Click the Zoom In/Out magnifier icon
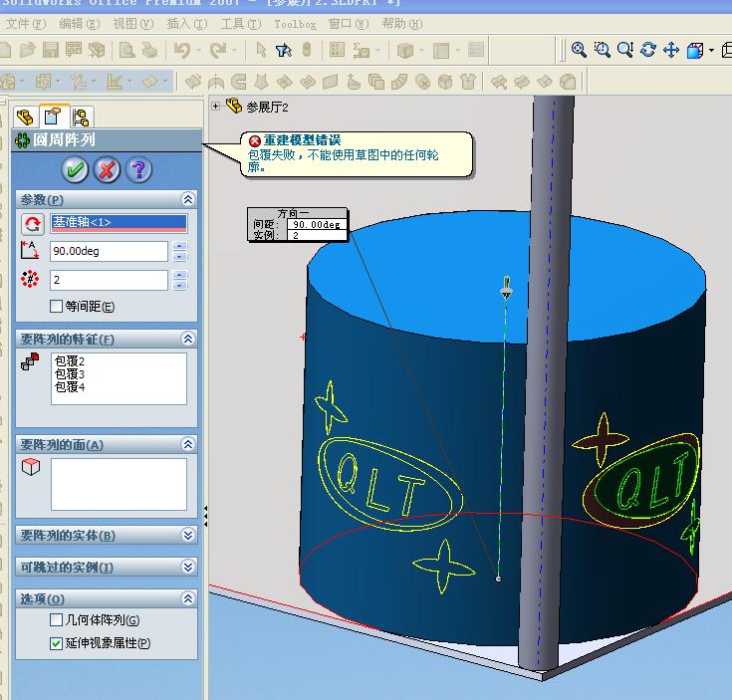 click(625, 50)
